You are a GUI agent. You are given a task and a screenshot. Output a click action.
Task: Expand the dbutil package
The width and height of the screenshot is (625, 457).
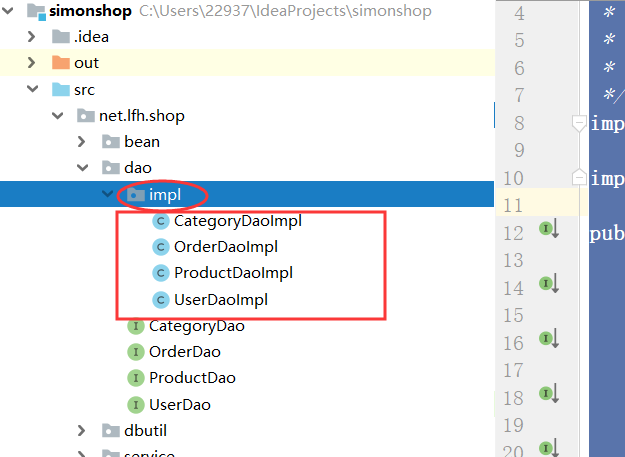[x=82, y=431]
